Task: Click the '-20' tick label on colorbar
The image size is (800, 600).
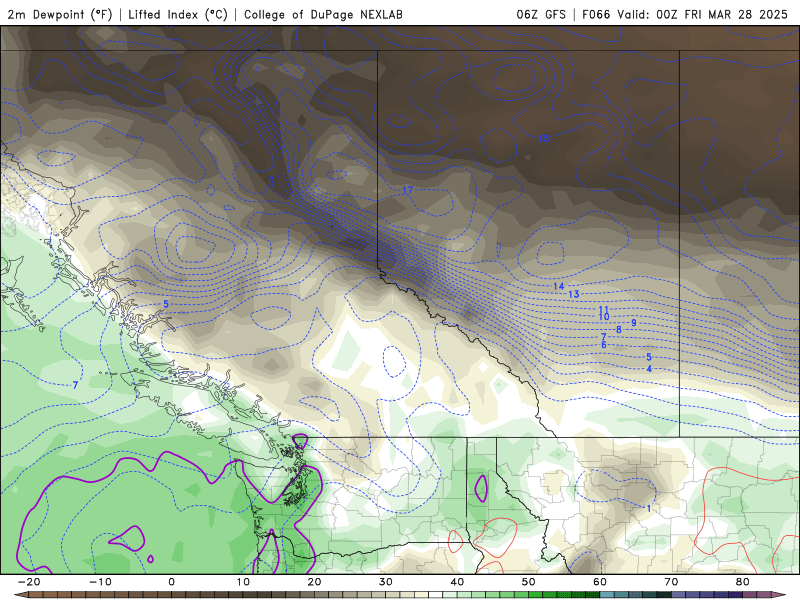Action: pos(29,582)
